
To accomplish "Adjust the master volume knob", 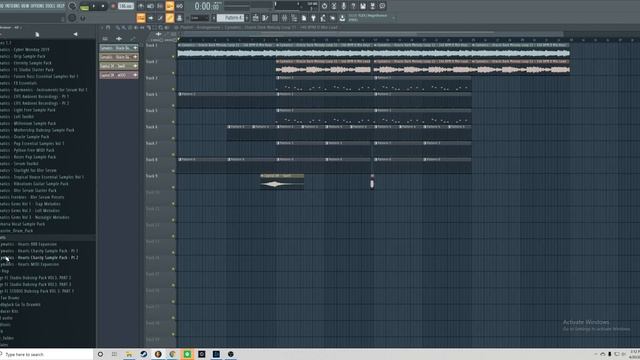I will (72, 6).
